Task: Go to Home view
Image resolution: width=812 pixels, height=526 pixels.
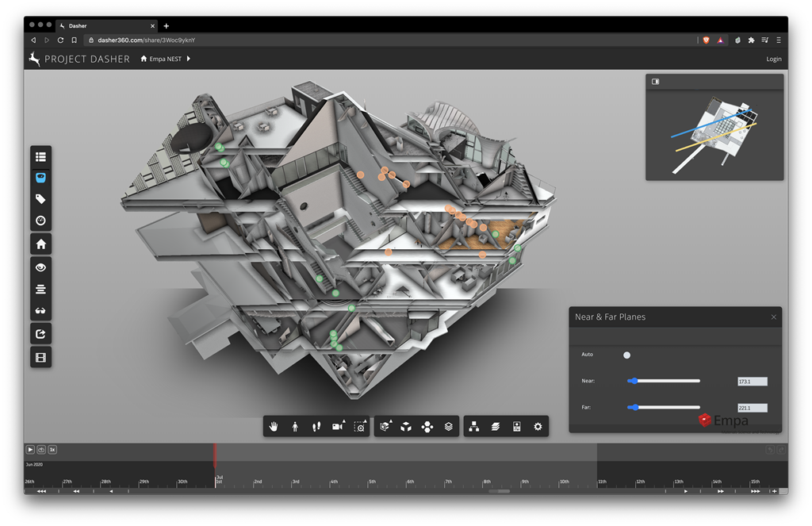Action: [40, 244]
